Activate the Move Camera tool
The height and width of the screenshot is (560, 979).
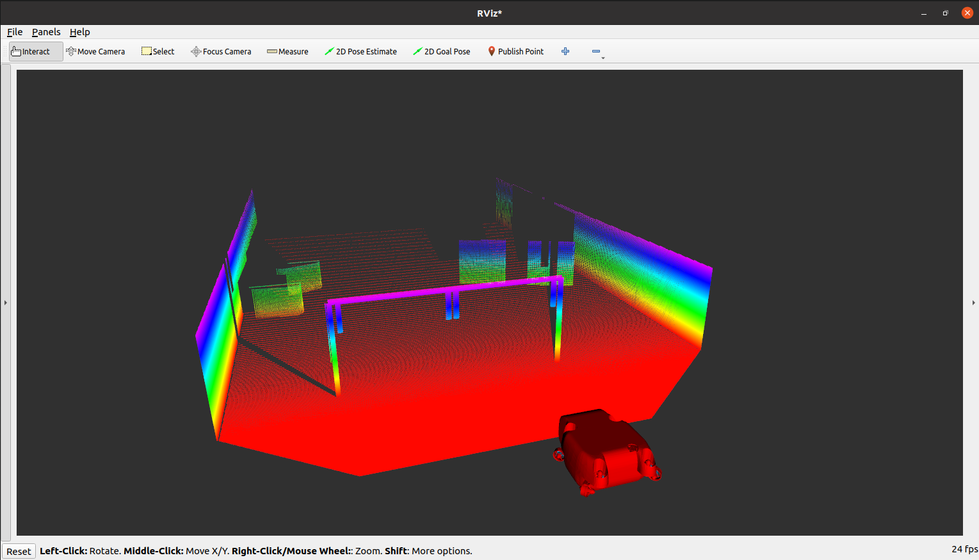tap(95, 51)
